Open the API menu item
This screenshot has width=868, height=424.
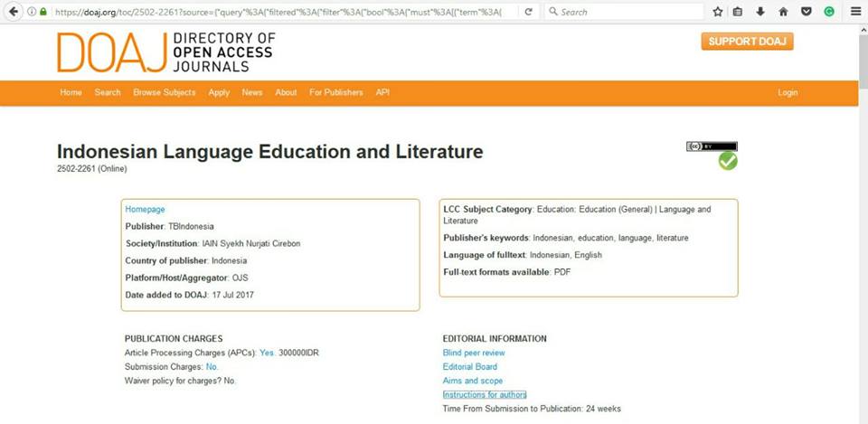click(382, 92)
